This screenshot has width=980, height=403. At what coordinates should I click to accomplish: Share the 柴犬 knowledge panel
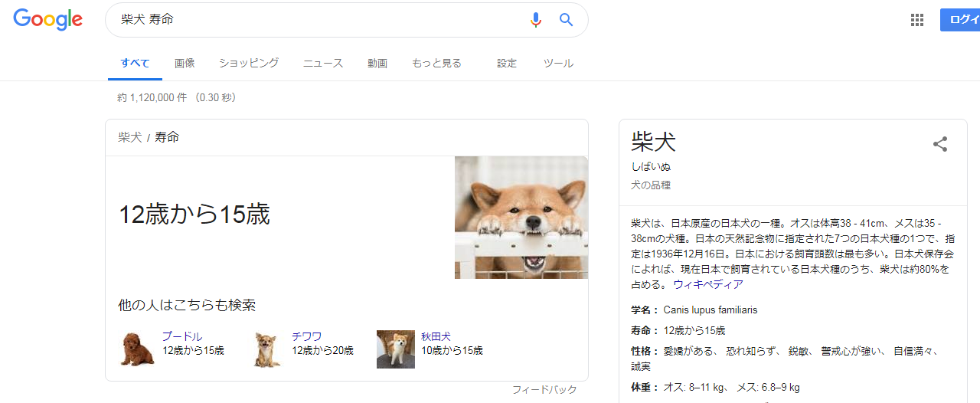coord(940,144)
